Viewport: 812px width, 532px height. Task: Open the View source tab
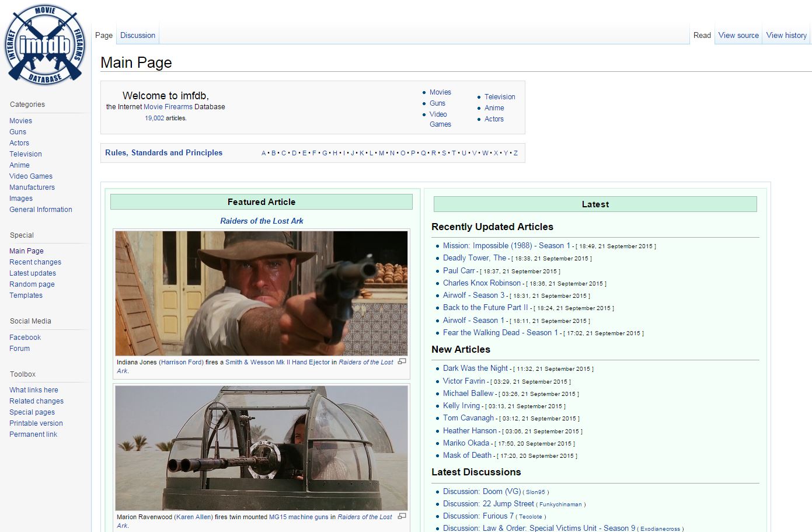tap(738, 35)
